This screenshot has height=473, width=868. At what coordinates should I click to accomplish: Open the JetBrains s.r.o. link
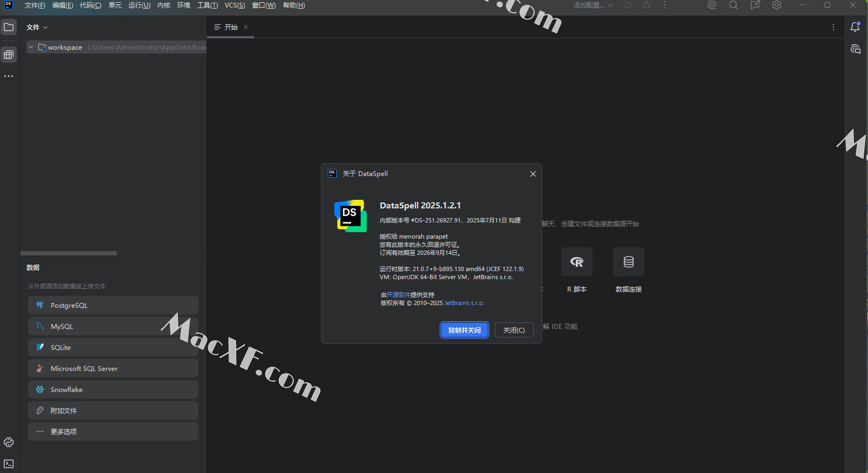point(464,303)
